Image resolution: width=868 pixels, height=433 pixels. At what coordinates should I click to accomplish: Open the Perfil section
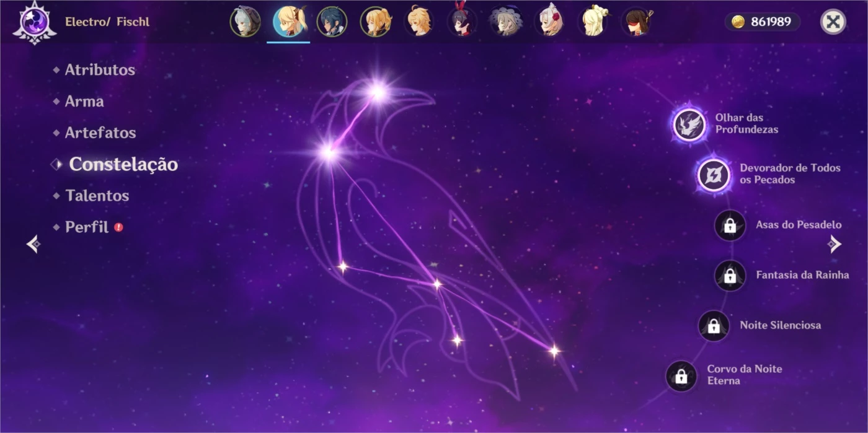[87, 227]
